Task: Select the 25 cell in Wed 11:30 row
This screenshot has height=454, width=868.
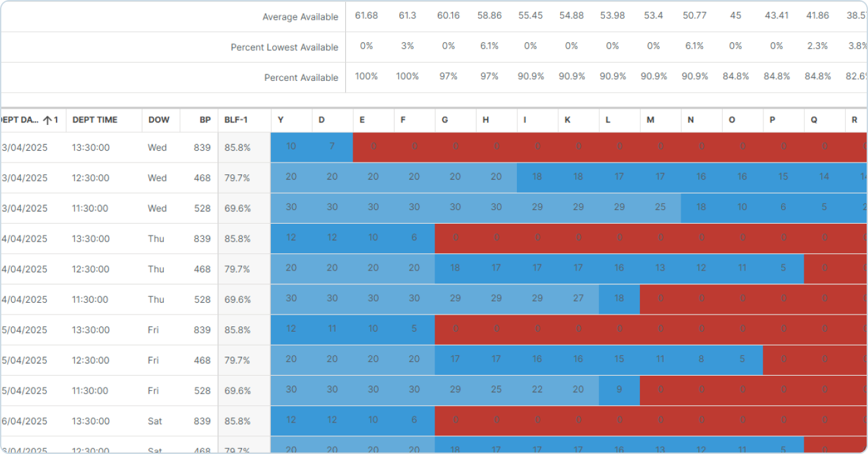Action: pos(660,207)
